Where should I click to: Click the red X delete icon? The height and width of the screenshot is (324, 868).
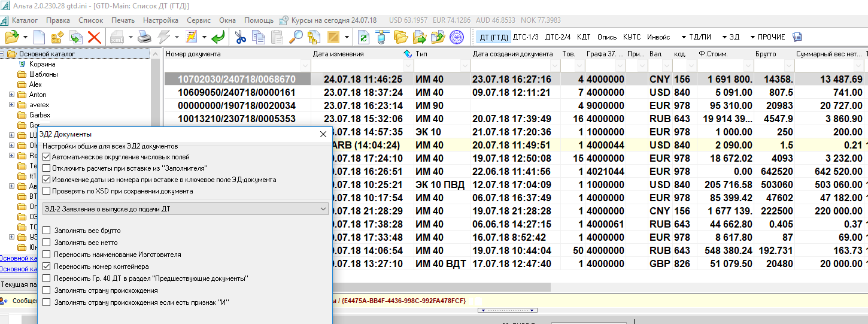point(94,37)
